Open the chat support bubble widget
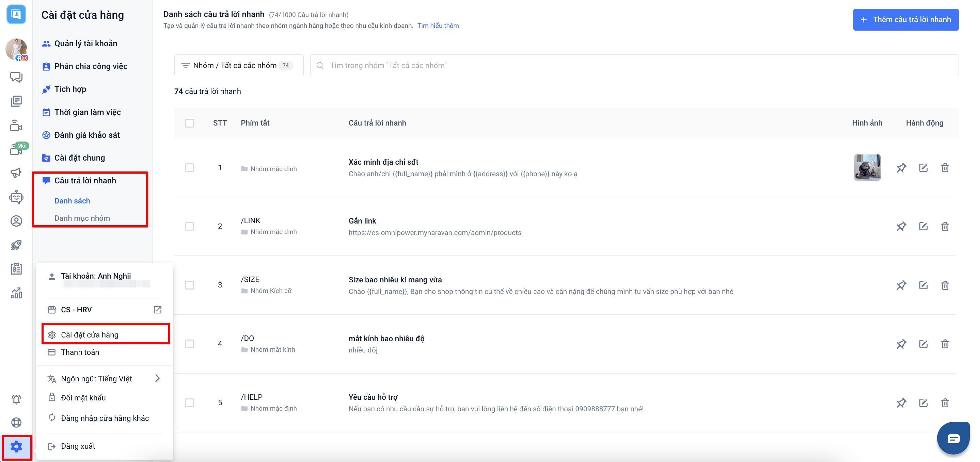 (953, 439)
